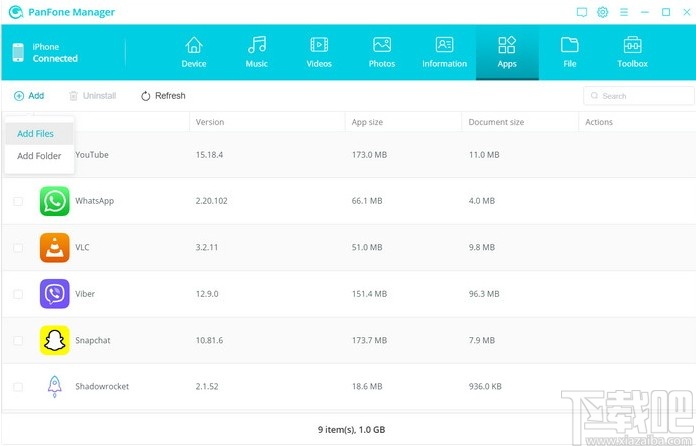696x446 pixels.
Task: Click the connected iPhone device icon
Action: coord(18,52)
